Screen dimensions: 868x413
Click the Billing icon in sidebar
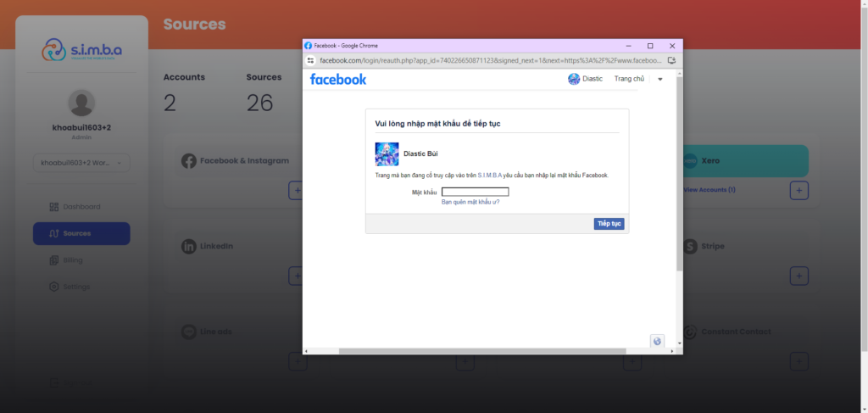[54, 260]
